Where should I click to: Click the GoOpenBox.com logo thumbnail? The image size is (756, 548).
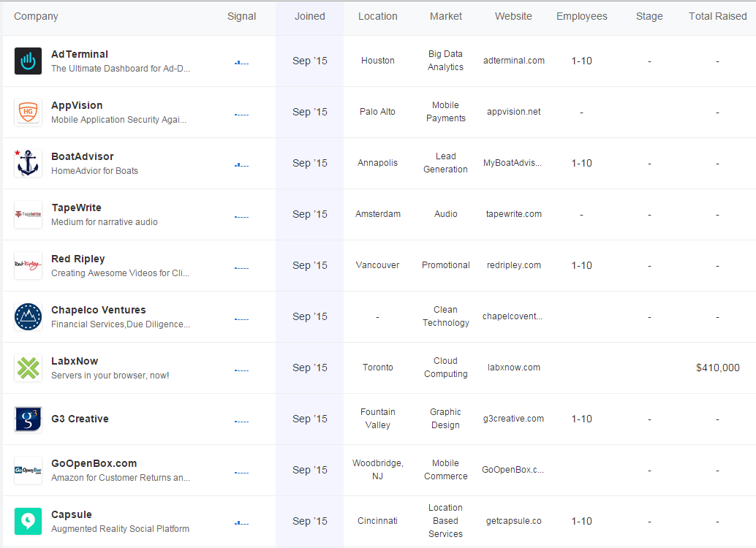[x=29, y=470]
